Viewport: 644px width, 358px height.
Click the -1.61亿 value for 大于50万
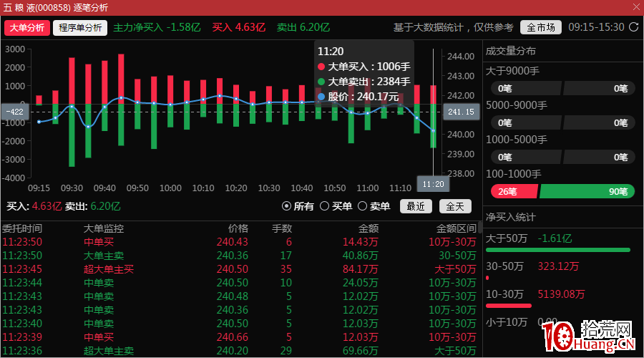pos(555,238)
